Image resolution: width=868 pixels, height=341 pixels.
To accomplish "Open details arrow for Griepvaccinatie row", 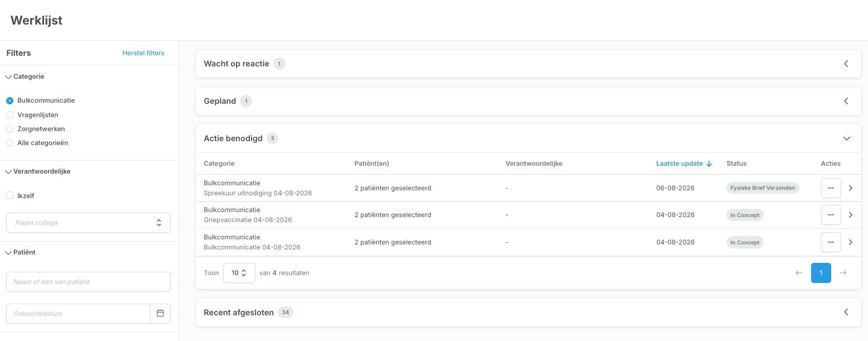I will pos(850,215).
